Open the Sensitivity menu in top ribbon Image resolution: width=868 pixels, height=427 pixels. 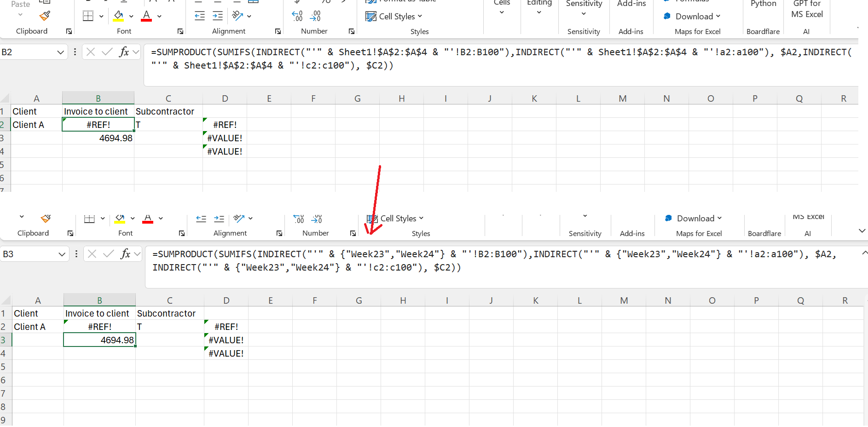click(x=584, y=7)
